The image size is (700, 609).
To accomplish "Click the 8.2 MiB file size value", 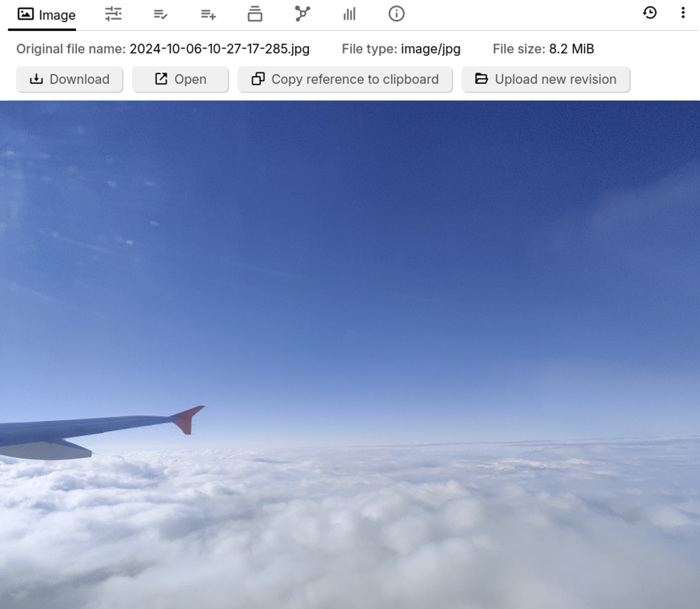I will [571, 49].
